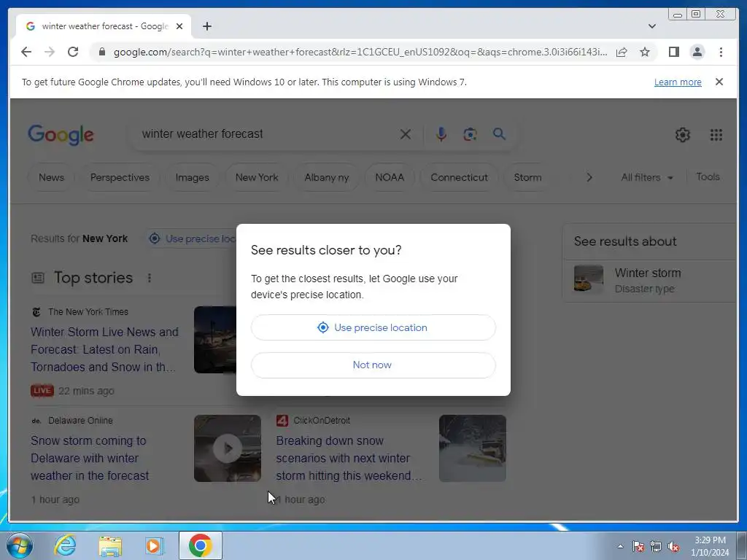View site information via the lock icon

(102, 52)
